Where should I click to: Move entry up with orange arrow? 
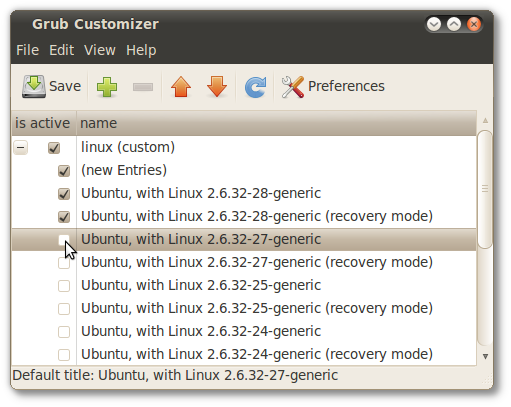pos(181,87)
